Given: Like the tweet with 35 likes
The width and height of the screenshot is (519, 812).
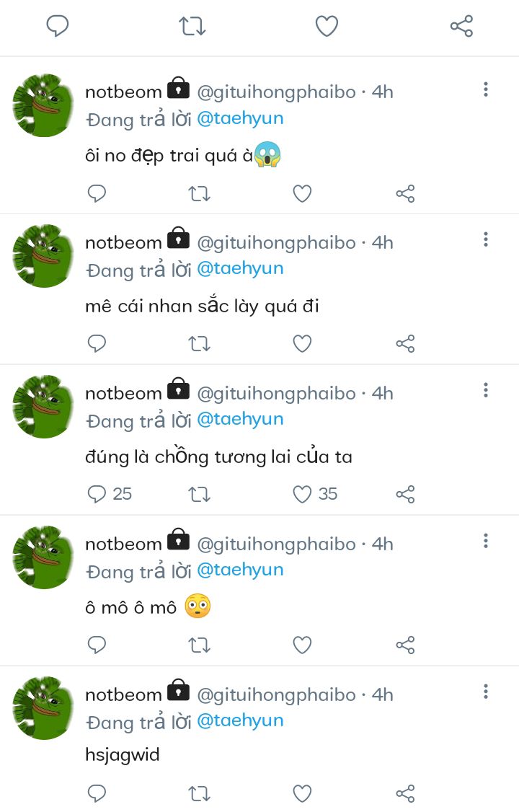Looking at the screenshot, I should (302, 494).
